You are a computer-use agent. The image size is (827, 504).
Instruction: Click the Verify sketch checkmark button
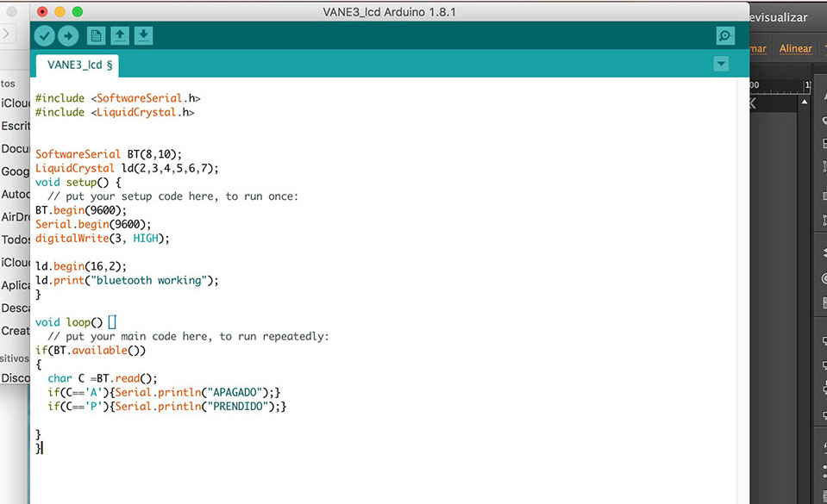click(44, 36)
